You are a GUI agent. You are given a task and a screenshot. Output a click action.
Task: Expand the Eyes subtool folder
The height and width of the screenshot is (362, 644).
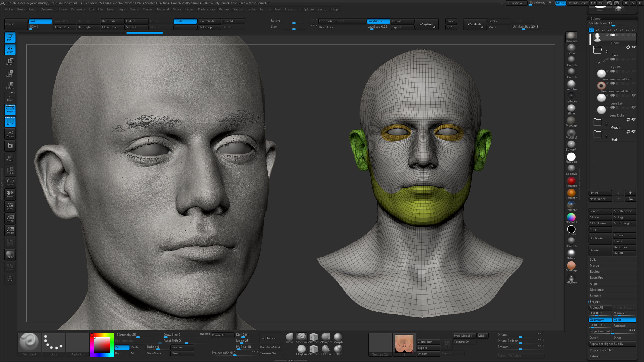pos(597,50)
